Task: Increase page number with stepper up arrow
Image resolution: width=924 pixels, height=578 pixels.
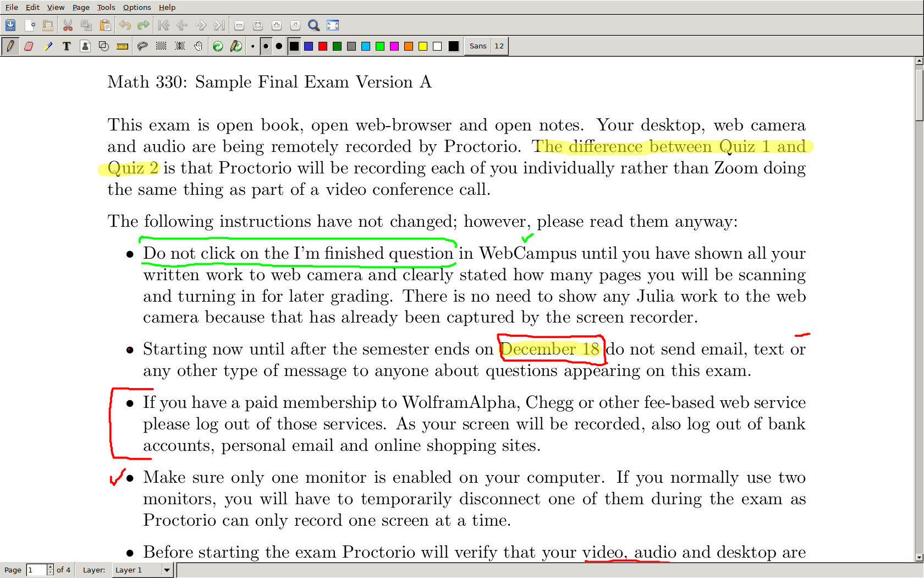Action: coord(50,567)
